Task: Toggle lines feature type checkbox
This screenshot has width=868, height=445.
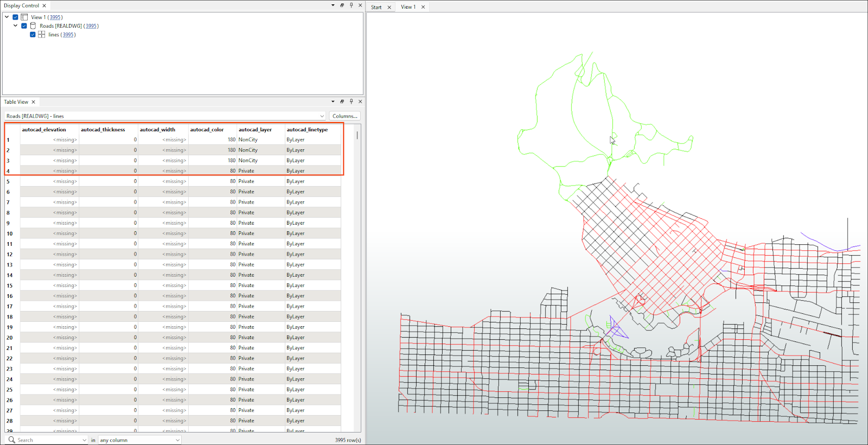Action: click(x=33, y=35)
